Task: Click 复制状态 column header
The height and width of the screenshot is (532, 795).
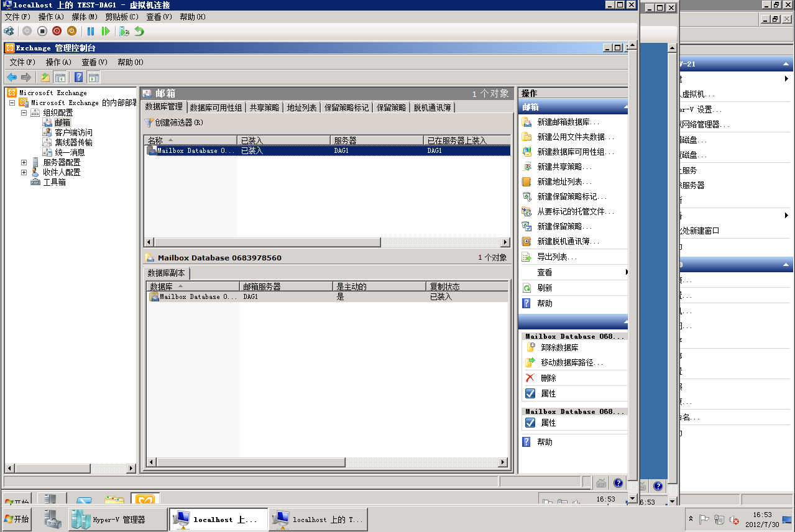Action: click(x=467, y=287)
